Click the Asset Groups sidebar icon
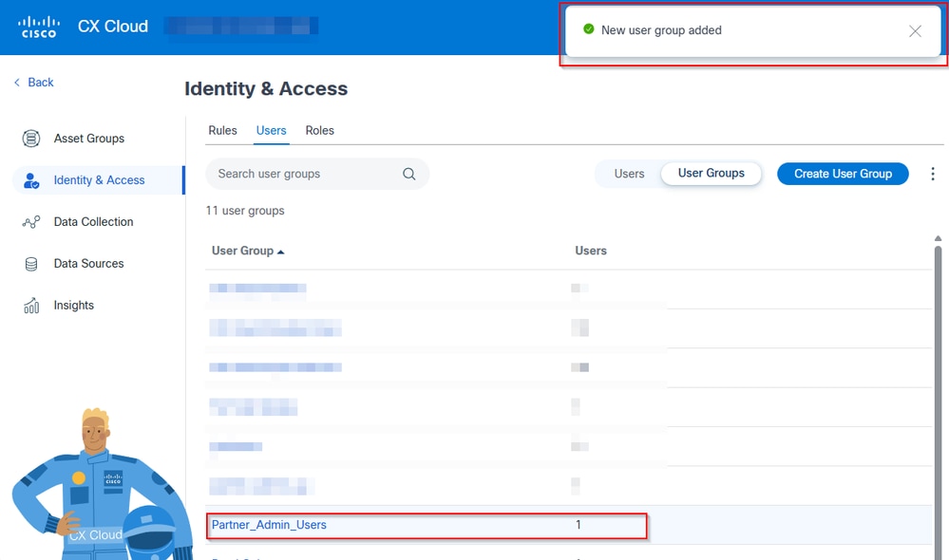Image resolution: width=949 pixels, height=560 pixels. tap(31, 139)
